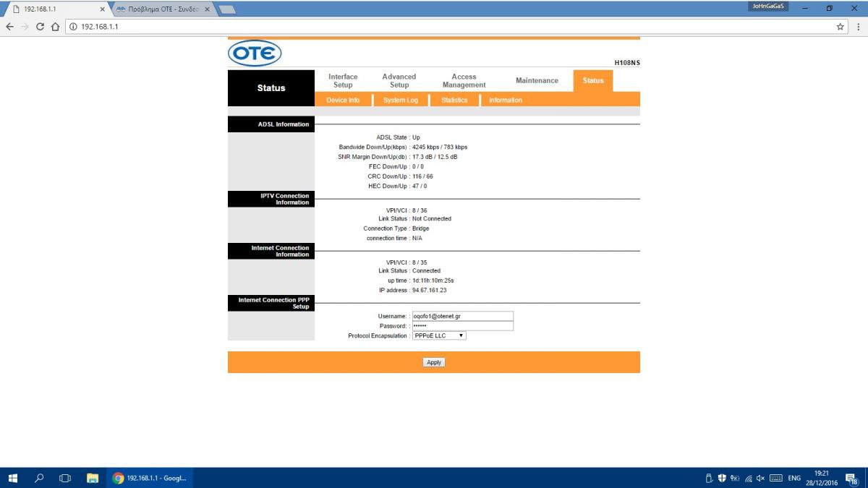Open the Interface Setup tab

point(343,80)
